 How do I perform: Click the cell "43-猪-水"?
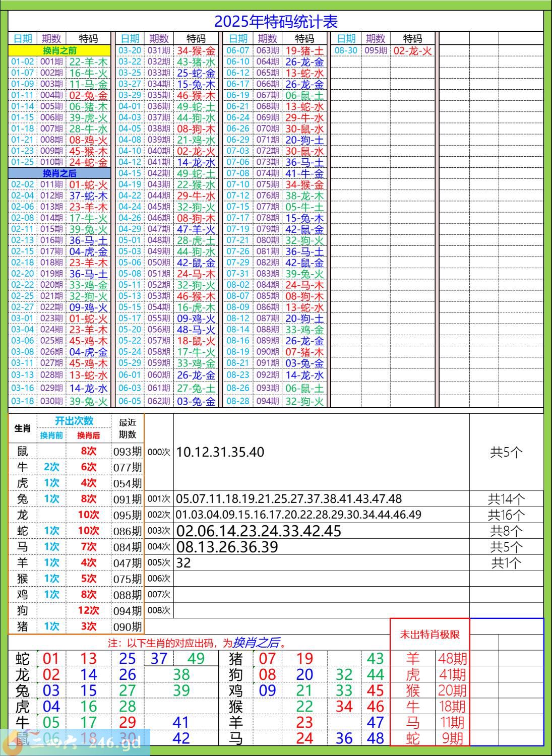pos(196,62)
